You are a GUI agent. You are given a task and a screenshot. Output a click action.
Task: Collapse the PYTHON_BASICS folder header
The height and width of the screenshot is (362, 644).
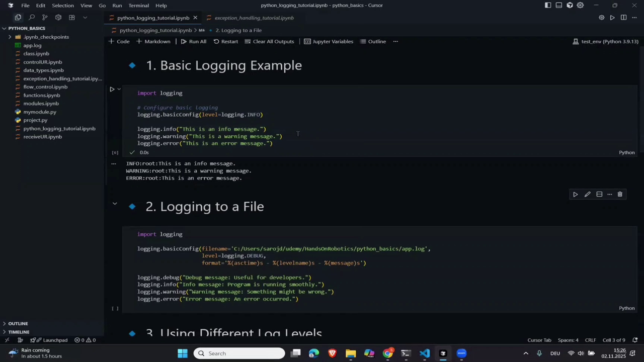(52, 28)
